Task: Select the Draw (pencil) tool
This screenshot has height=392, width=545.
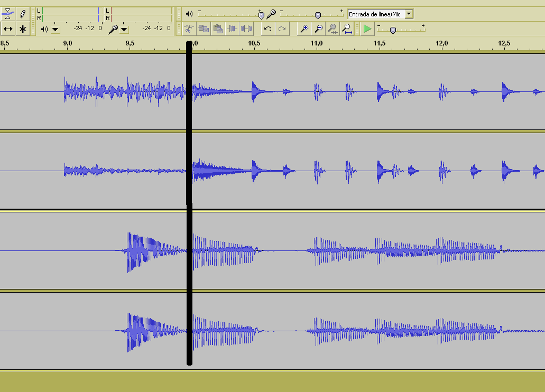Action: point(23,14)
